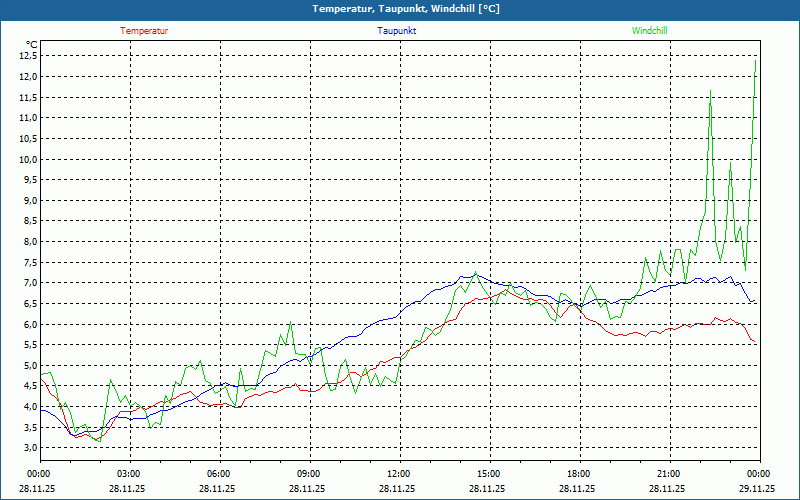Select the red Temperatur legend label
Viewport: 800px width, 500px height.
144,31
